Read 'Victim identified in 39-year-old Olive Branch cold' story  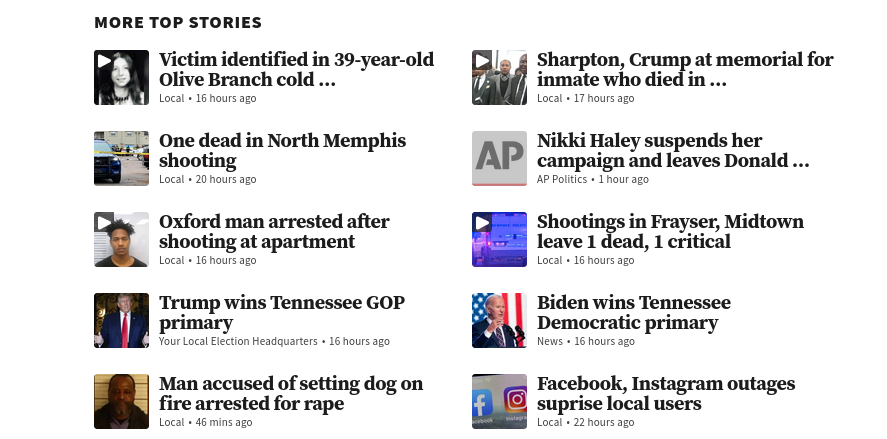coord(296,70)
